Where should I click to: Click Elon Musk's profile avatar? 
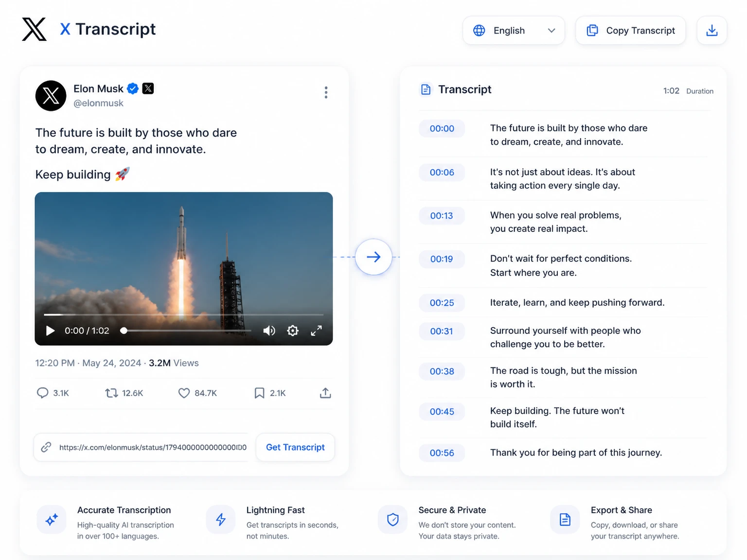pos(51,96)
